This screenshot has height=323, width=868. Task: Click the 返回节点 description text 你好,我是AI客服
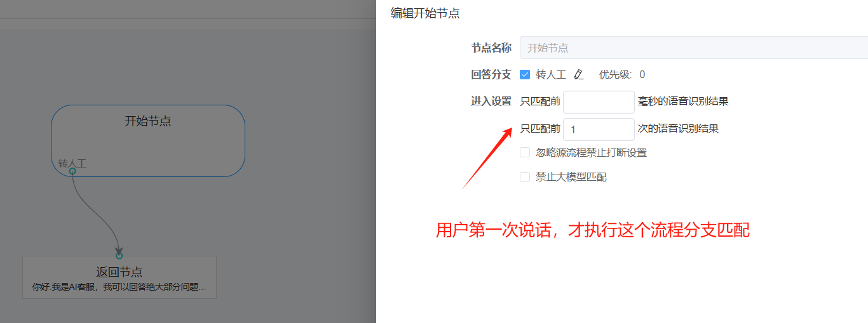[119, 287]
